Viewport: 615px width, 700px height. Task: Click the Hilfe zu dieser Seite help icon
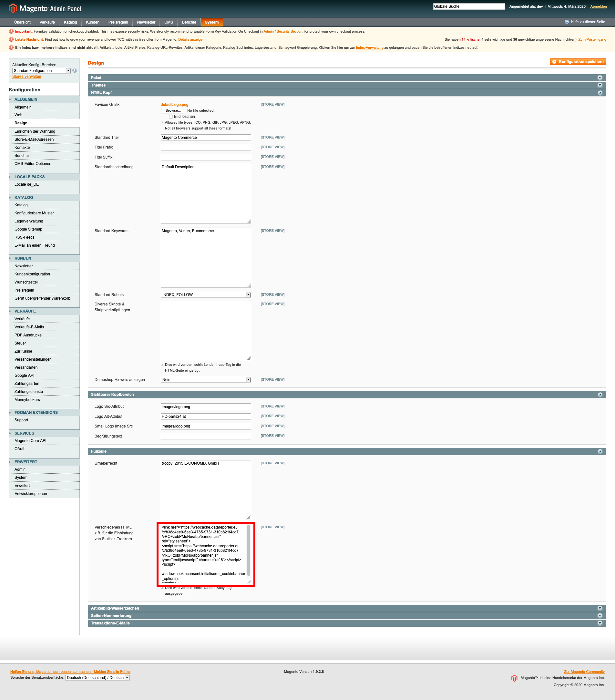coord(567,22)
